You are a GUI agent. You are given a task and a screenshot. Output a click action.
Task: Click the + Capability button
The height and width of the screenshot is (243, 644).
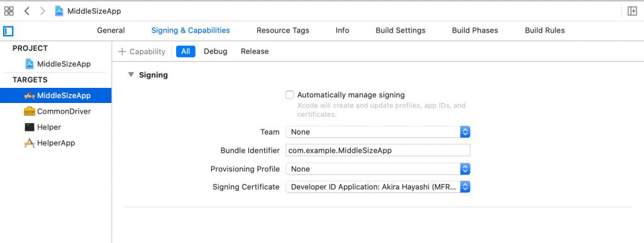(142, 51)
